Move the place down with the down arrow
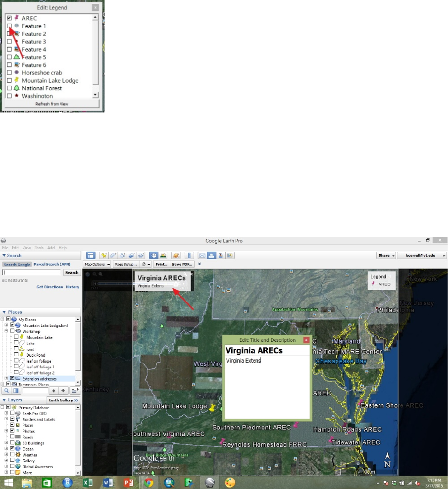 click(63, 390)
